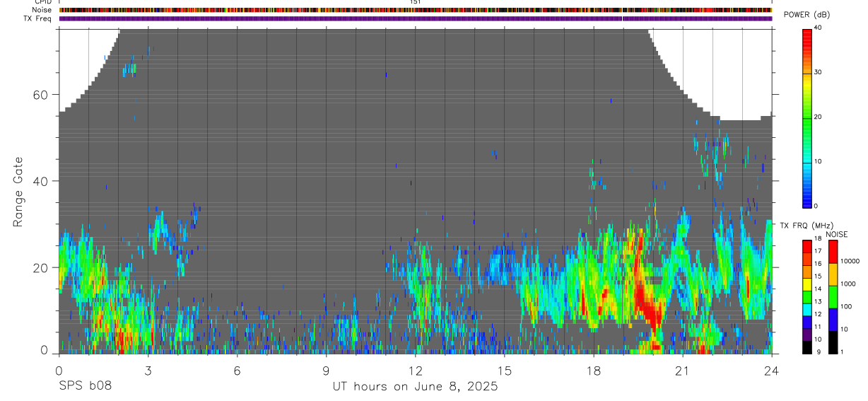Click the 12 tick on UT hours axis
This screenshot has width=868, height=401.
coord(415,370)
